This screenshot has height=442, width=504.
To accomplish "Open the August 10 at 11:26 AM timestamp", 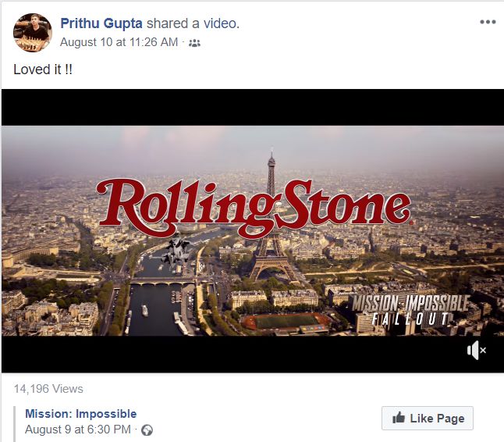I will pyautogui.click(x=119, y=42).
